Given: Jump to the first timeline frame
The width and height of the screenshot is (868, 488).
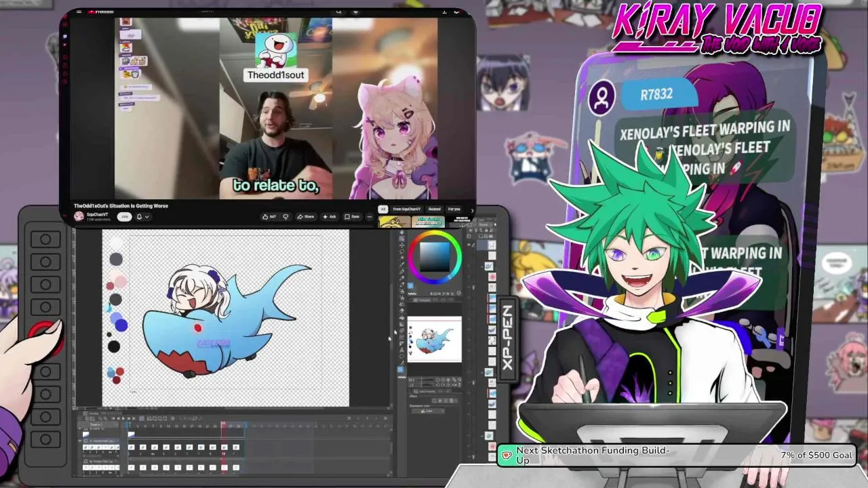Looking at the screenshot, I should (x=113, y=418).
